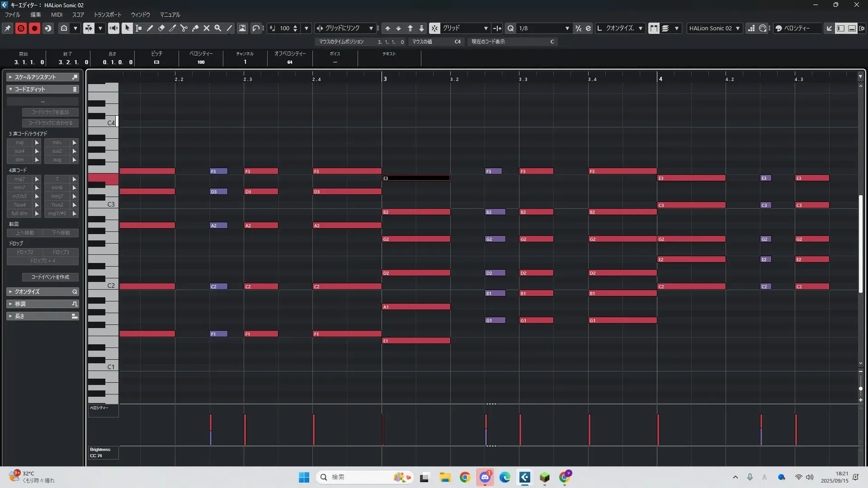Click the コードイベントを作成 button
Viewport: 868px width, 488px height.
[x=50, y=277]
